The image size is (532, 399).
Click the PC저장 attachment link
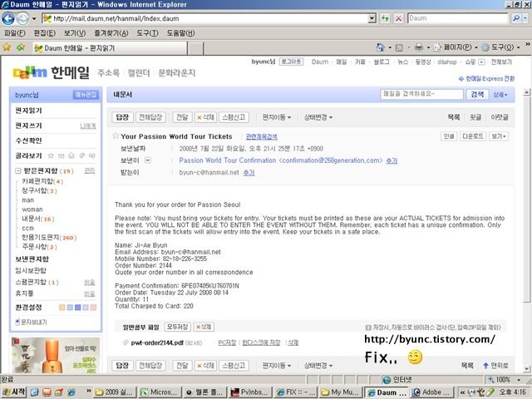click(227, 342)
